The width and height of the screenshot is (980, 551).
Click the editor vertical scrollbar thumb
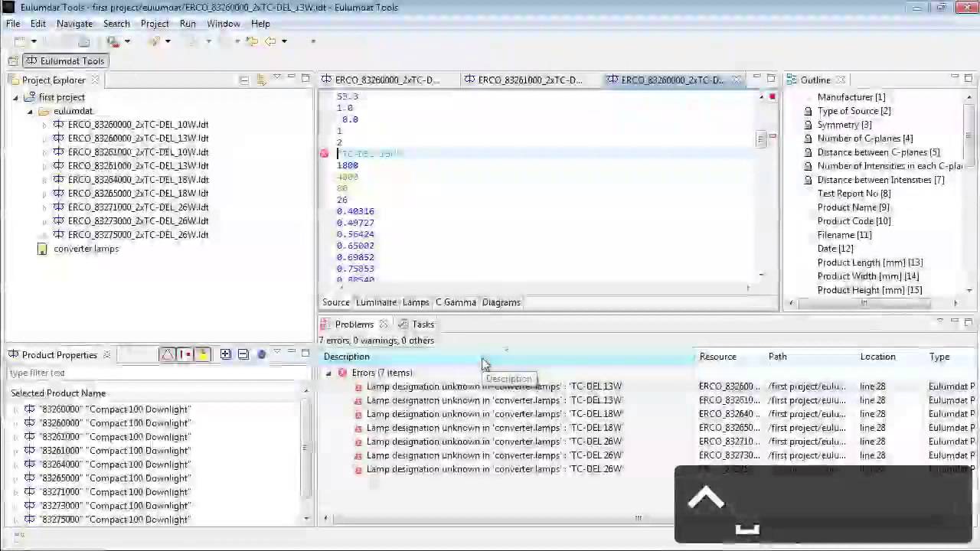click(760, 139)
